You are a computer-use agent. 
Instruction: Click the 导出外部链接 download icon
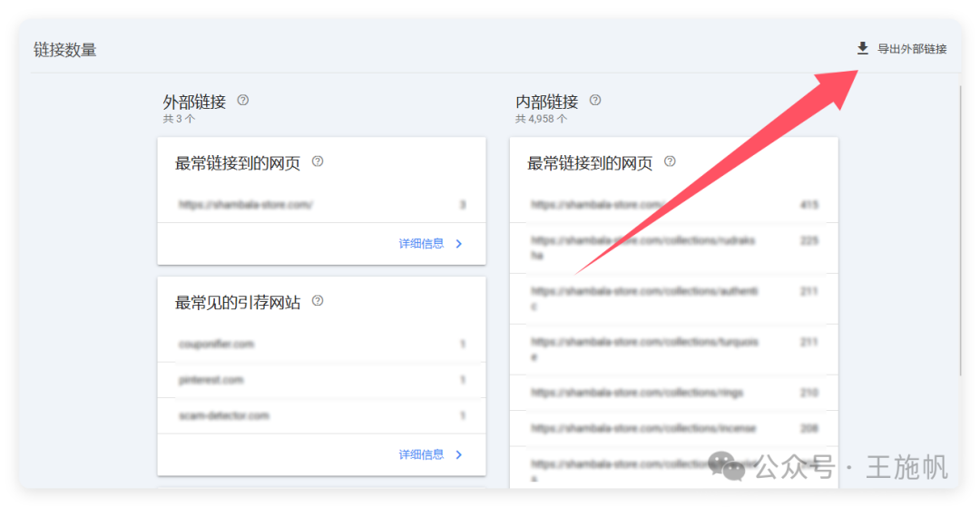coord(863,49)
